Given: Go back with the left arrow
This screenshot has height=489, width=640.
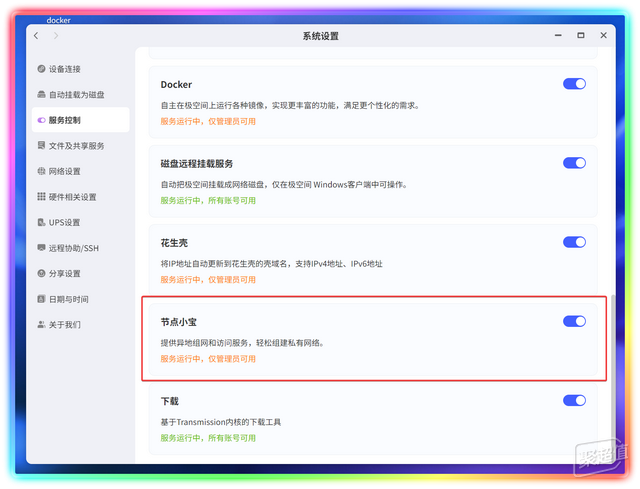Looking at the screenshot, I should (36, 36).
